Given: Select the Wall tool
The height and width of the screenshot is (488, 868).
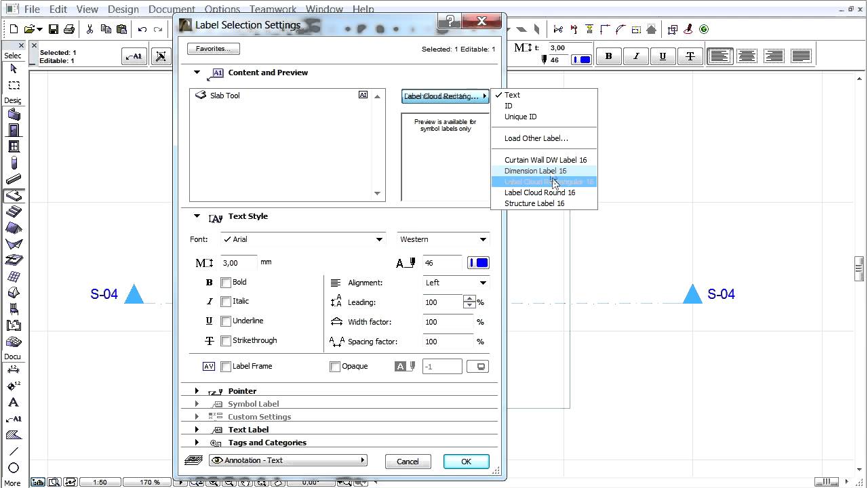Looking at the screenshot, I should coord(14,114).
